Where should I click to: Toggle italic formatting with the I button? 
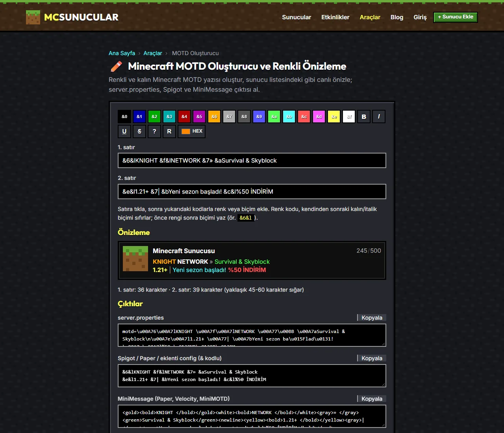click(x=379, y=117)
